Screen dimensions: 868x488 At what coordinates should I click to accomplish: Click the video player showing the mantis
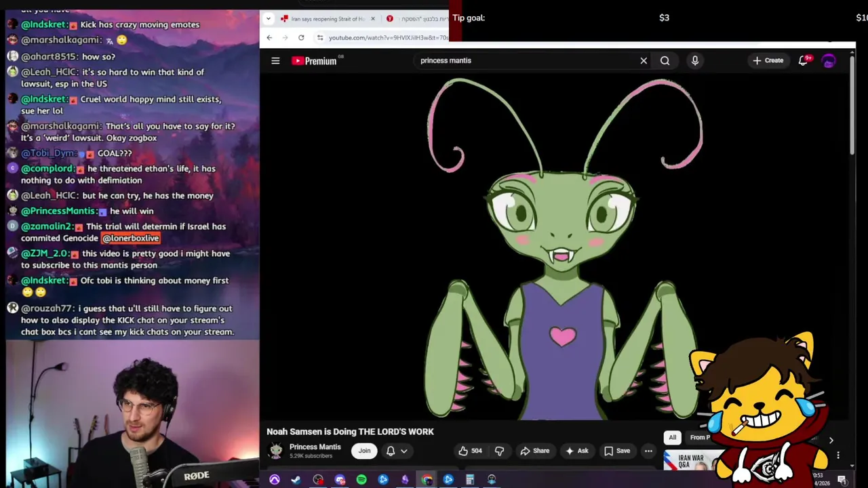(x=554, y=246)
